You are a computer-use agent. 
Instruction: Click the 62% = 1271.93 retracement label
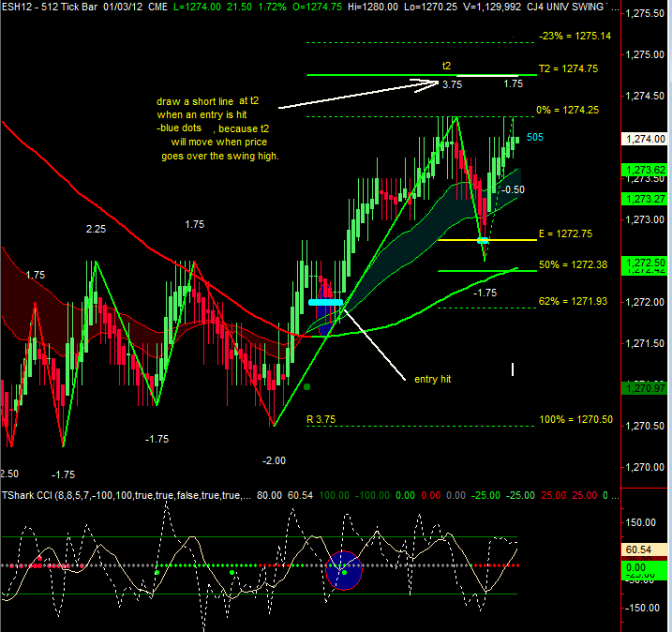point(574,301)
